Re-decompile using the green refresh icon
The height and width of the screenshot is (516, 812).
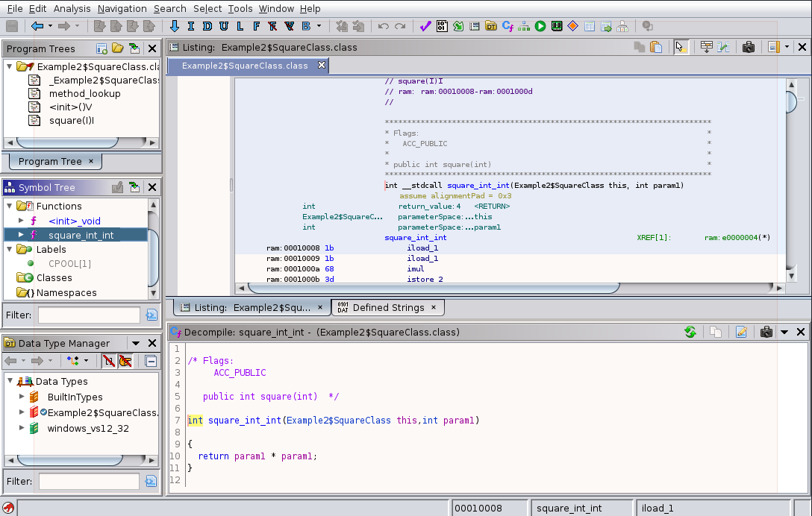pos(690,332)
